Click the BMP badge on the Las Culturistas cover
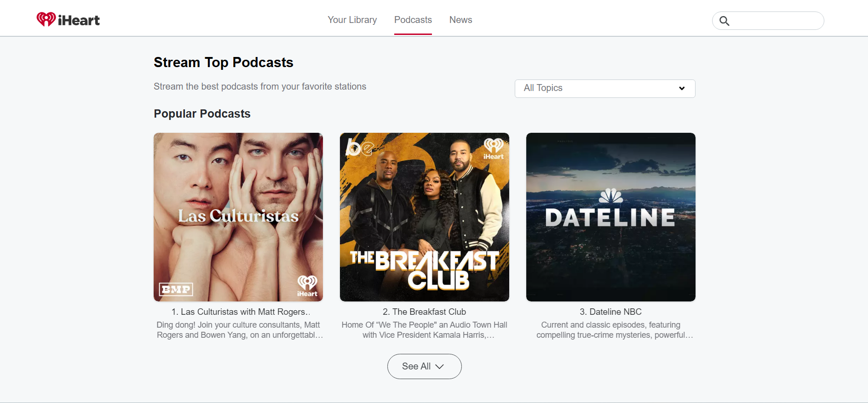Image resolution: width=868 pixels, height=403 pixels. (176, 289)
